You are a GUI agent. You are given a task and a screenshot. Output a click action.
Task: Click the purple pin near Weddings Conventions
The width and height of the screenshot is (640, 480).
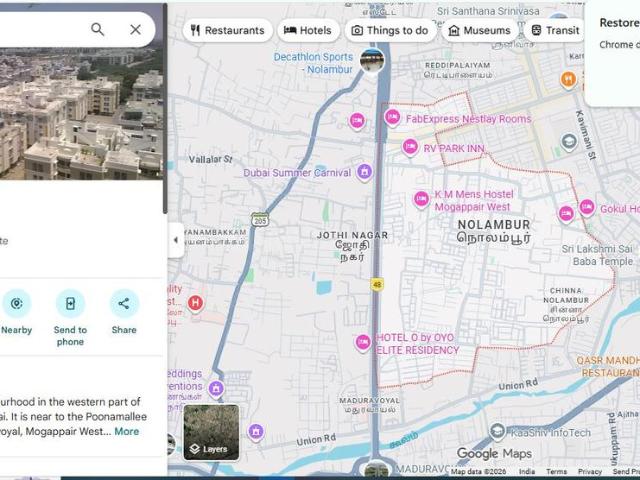216,388
